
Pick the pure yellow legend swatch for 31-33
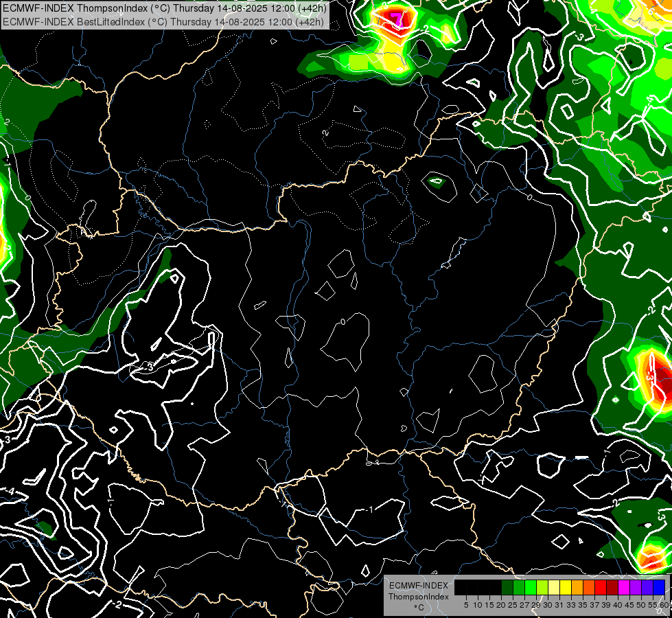click(x=566, y=587)
